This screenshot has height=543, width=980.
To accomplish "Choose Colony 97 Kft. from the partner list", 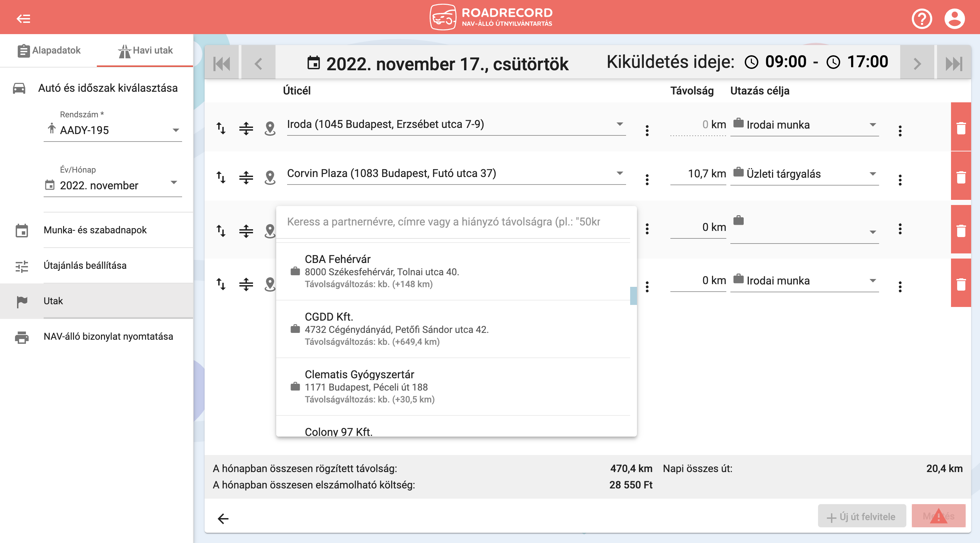I will 453,427.
